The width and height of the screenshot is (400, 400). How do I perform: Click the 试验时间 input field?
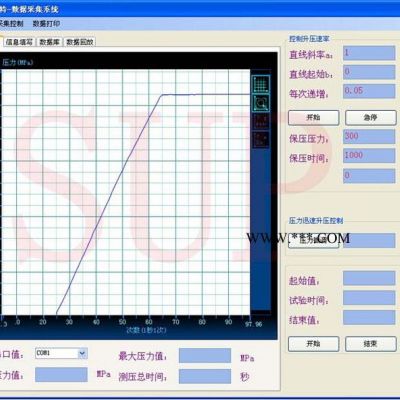[369, 298]
